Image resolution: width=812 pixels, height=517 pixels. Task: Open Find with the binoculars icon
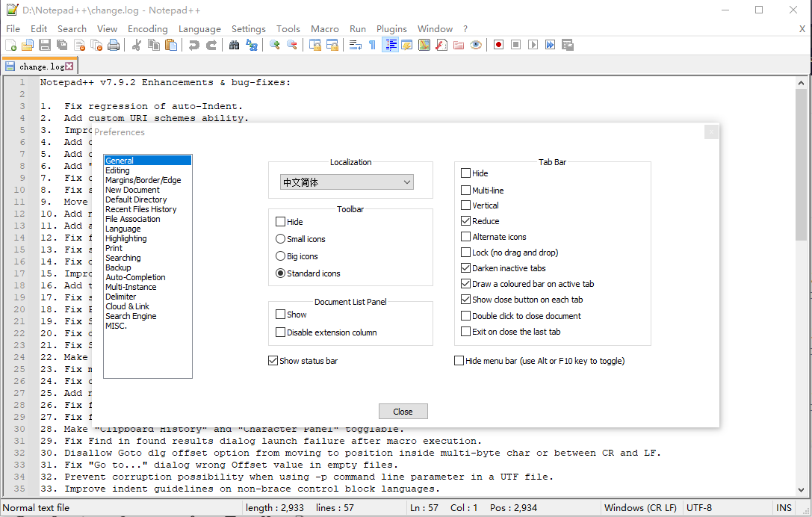[234, 45]
